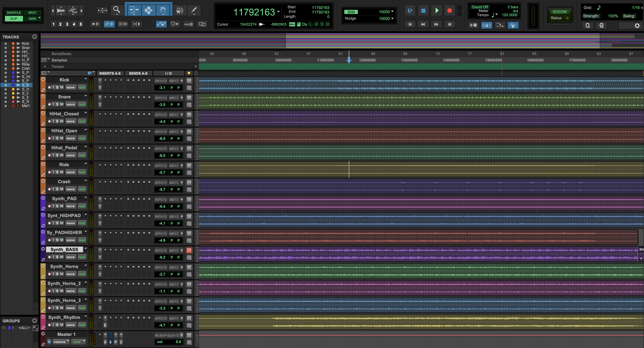Click the Stop transport button
This screenshot has height=348, width=644.
click(x=423, y=11)
